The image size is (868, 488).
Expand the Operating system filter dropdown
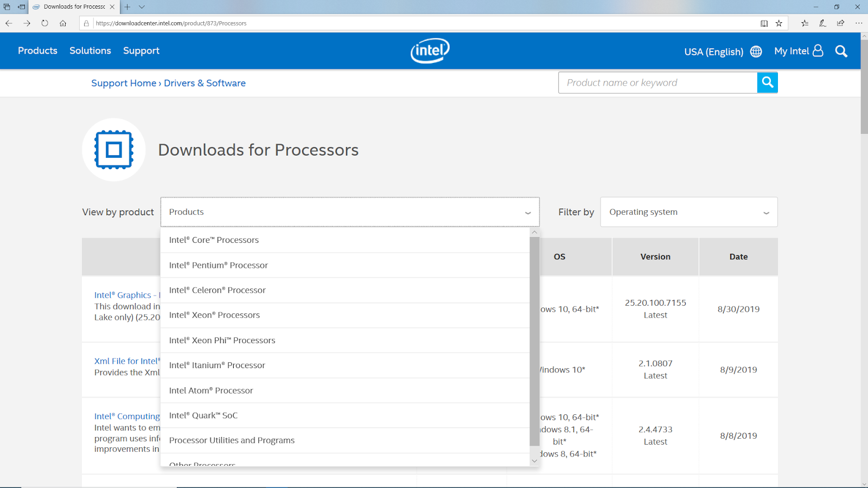pos(688,212)
